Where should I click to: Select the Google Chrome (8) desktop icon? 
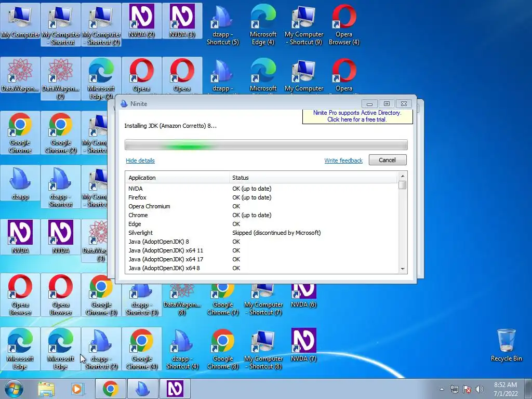[222, 349]
